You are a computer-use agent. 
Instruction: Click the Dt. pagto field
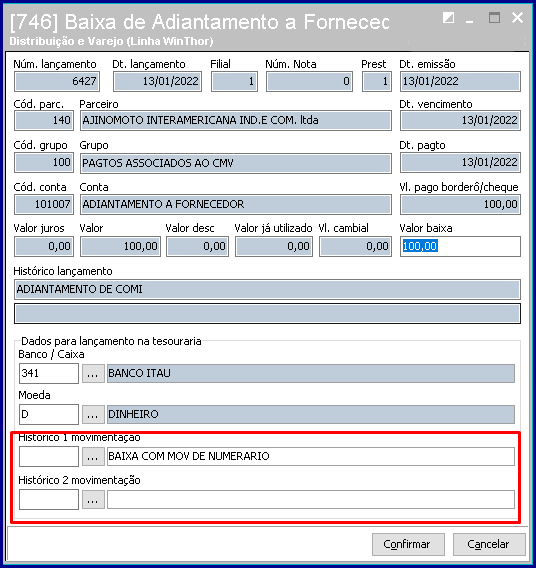460,163
